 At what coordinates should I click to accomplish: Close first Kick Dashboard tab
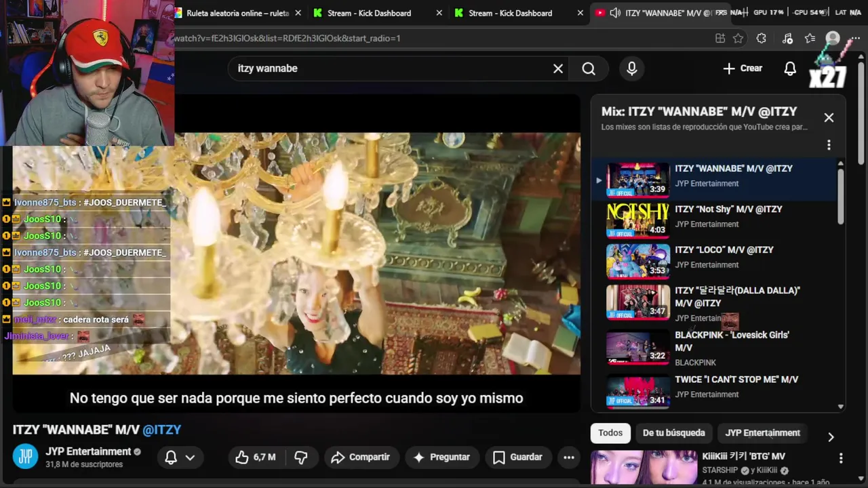(x=439, y=13)
